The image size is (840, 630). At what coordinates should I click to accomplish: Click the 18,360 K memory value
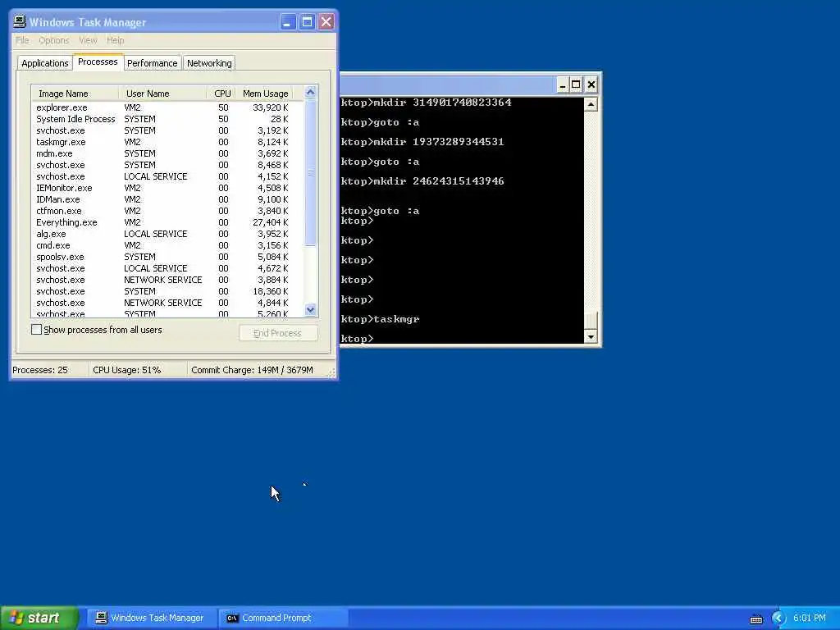click(271, 291)
